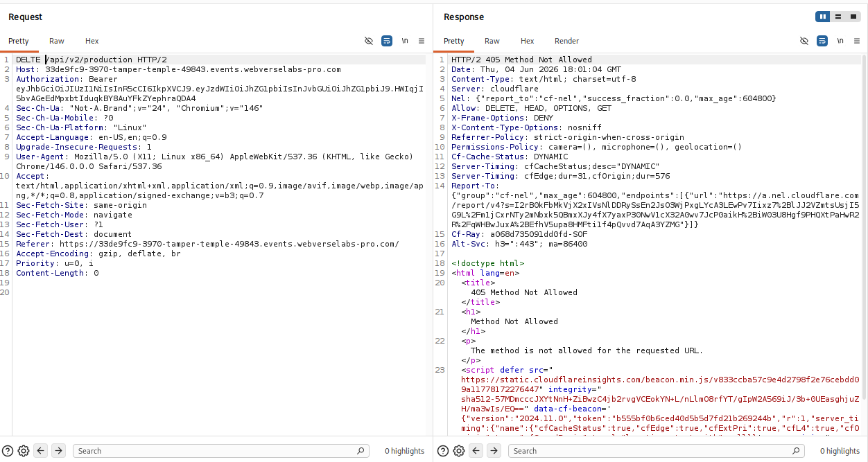Go to previous match in Response search
Image resolution: width=868 pixels, height=462 pixels.
click(476, 451)
